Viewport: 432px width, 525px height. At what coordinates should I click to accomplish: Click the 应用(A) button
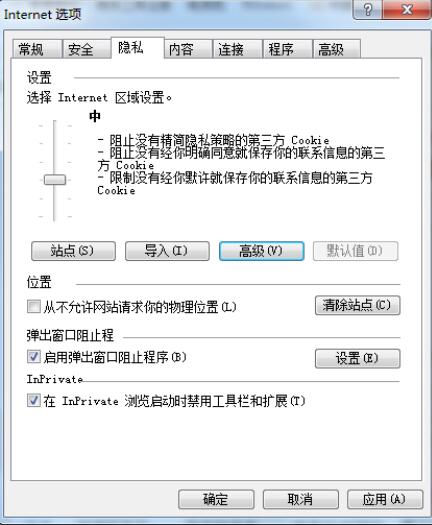385,499
